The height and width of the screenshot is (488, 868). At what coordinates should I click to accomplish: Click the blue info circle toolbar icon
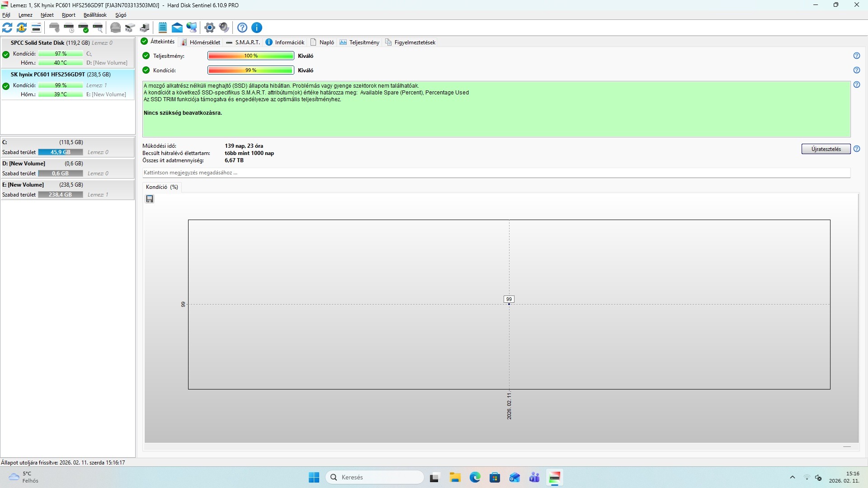(x=257, y=28)
